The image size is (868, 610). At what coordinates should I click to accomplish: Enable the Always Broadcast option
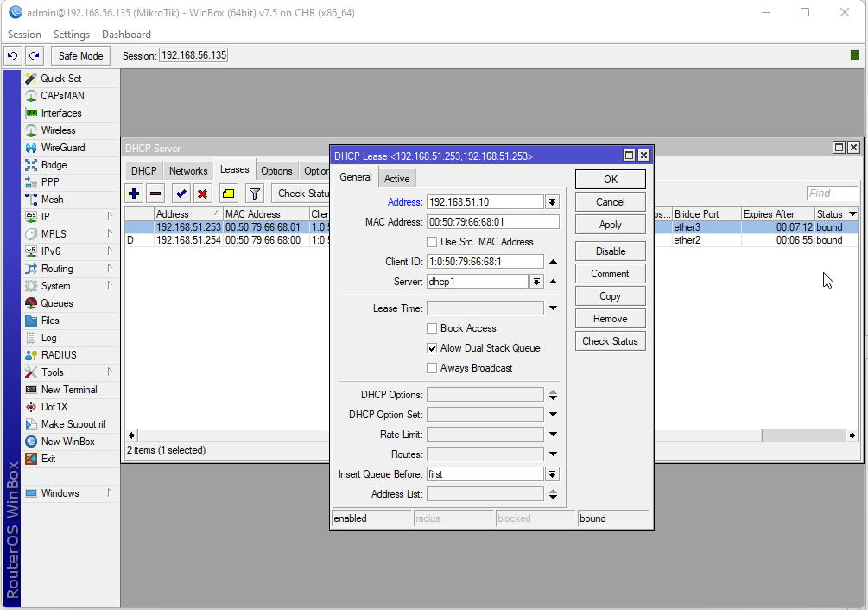[432, 368]
